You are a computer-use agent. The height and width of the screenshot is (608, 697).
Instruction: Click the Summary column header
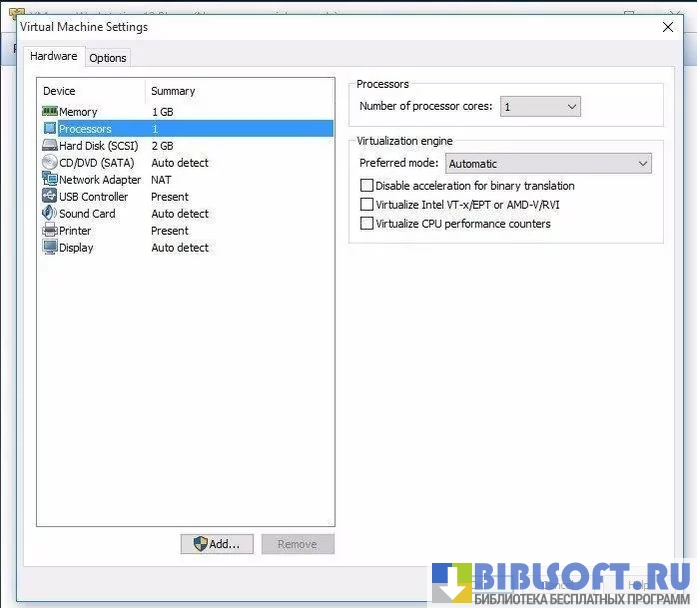tap(173, 91)
